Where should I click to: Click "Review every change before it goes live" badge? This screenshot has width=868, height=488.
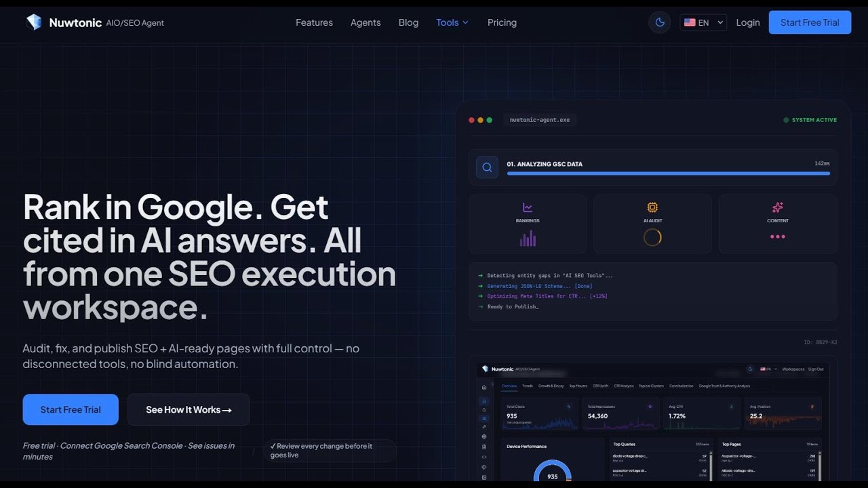[330, 451]
